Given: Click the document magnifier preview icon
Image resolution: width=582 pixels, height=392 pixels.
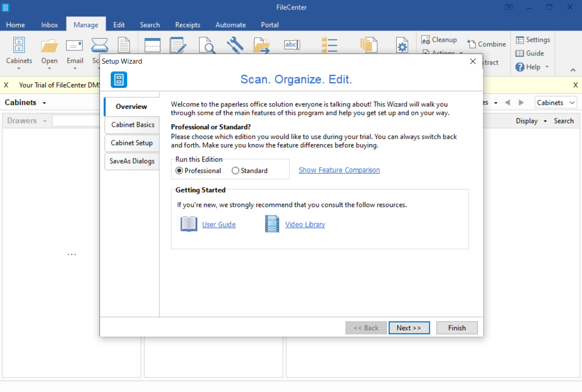Looking at the screenshot, I should pyautogui.click(x=207, y=45).
